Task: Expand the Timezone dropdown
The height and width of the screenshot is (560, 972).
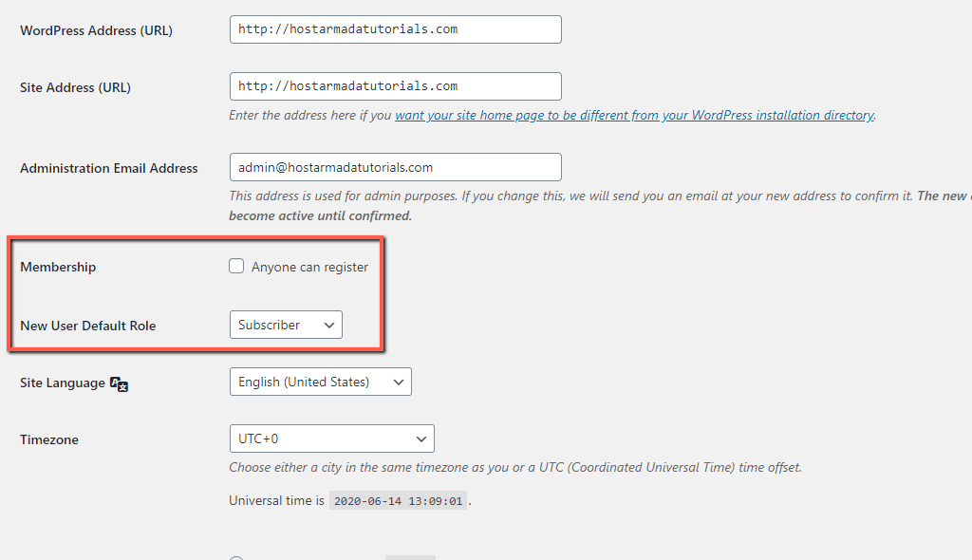Action: (x=331, y=439)
